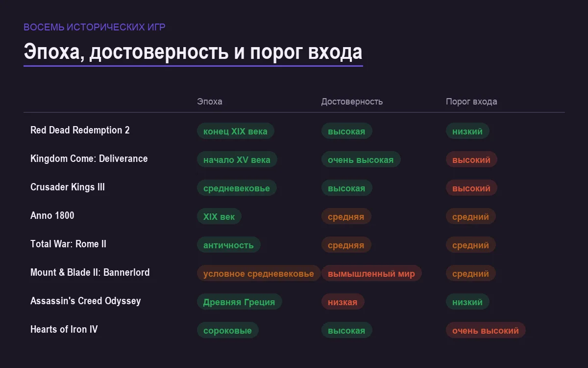Select the Crusader Kings III row title
This screenshot has height=368, width=588.
click(x=68, y=187)
